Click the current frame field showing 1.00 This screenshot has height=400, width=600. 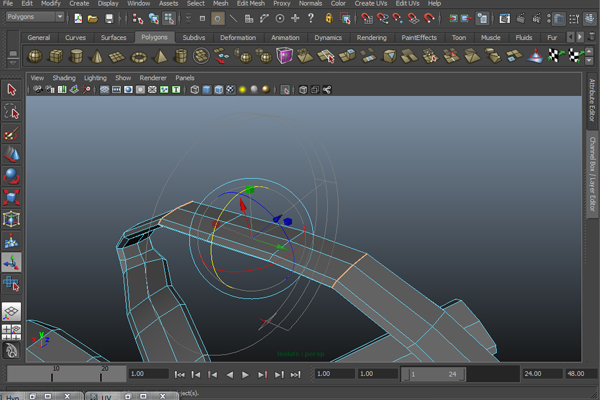tap(148, 374)
